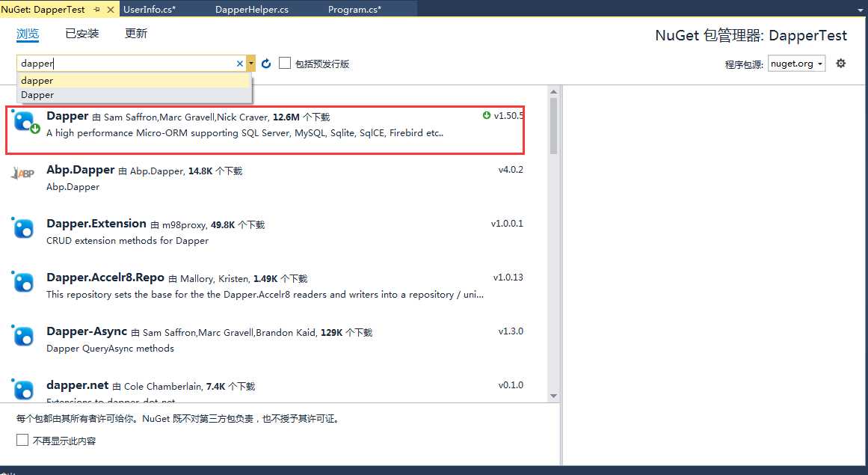Open the document tab overflow dropdown
The width and height of the screenshot is (868, 475).
point(861,10)
